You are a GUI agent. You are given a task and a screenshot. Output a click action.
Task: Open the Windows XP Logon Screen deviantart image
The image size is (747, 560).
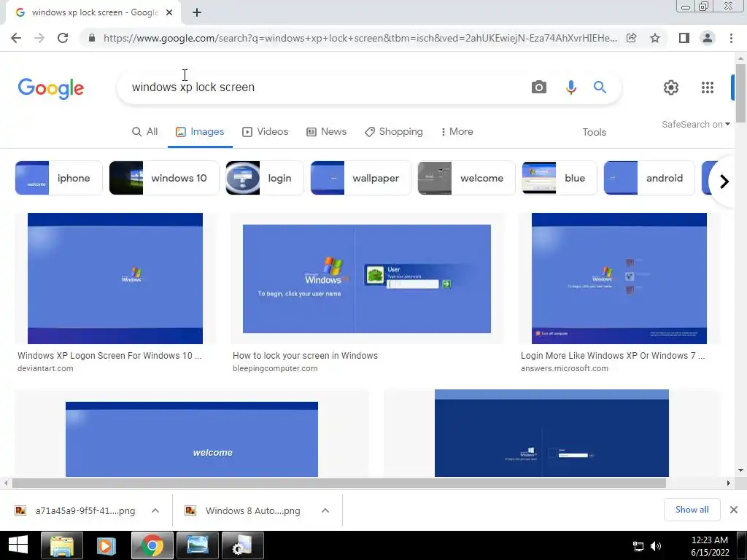pos(115,279)
